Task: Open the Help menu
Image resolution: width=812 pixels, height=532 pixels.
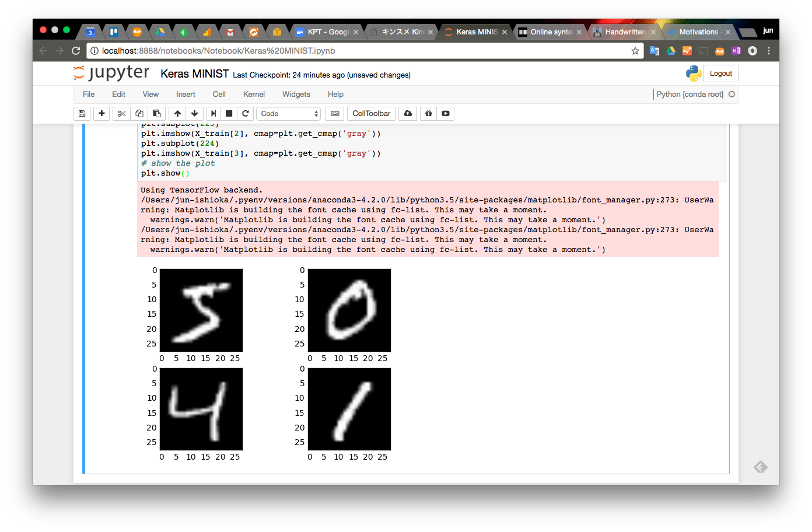Action: pyautogui.click(x=335, y=94)
